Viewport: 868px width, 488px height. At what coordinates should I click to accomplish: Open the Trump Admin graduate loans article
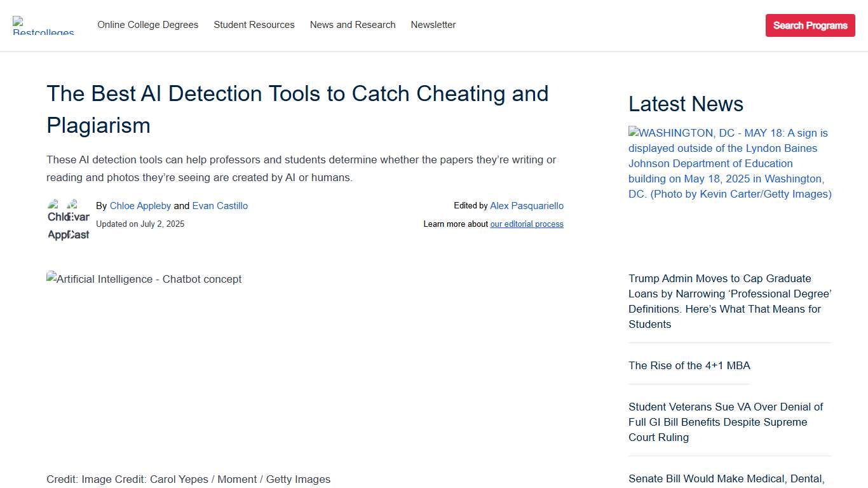[729, 301]
